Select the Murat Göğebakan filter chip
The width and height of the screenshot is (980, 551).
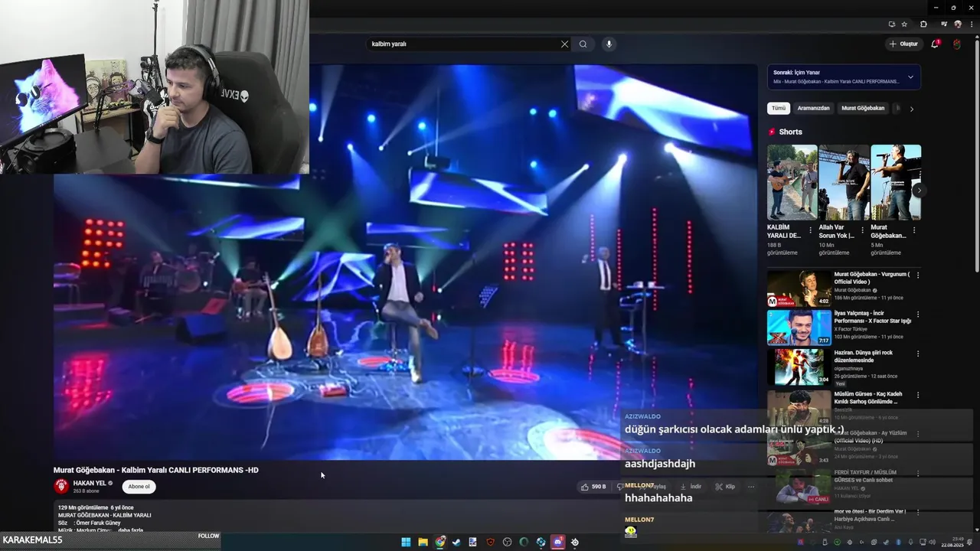[863, 109]
